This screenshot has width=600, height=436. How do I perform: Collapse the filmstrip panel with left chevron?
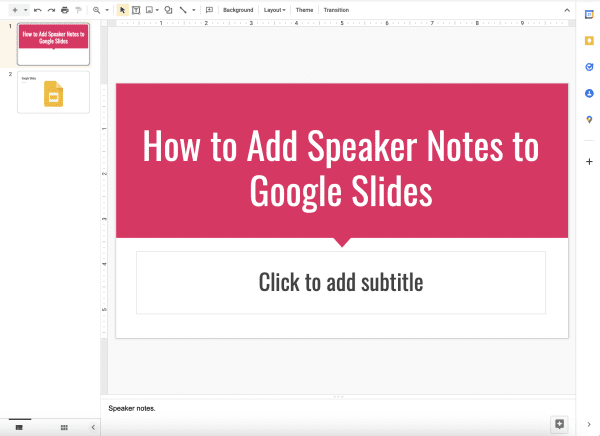[93, 427]
